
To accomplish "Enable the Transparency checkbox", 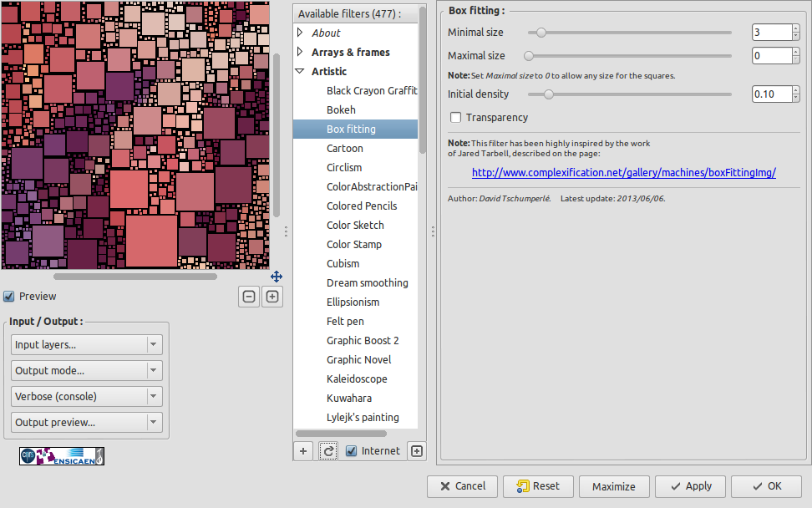I will point(456,118).
